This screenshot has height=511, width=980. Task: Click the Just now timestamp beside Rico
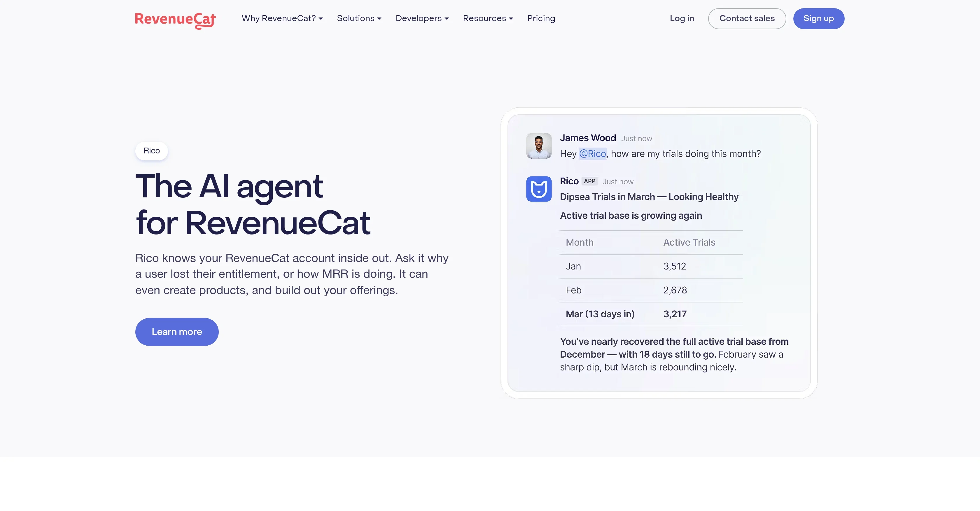click(x=618, y=182)
